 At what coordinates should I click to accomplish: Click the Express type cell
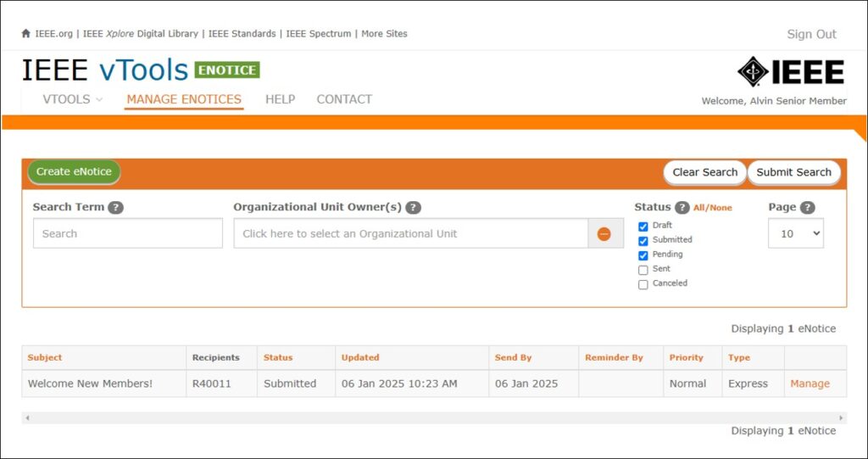[x=753, y=383]
